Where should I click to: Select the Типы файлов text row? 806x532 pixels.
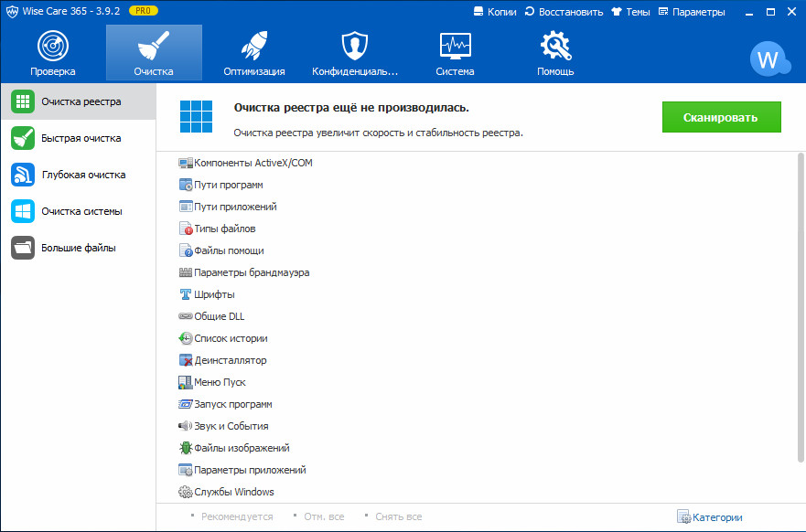coord(225,229)
